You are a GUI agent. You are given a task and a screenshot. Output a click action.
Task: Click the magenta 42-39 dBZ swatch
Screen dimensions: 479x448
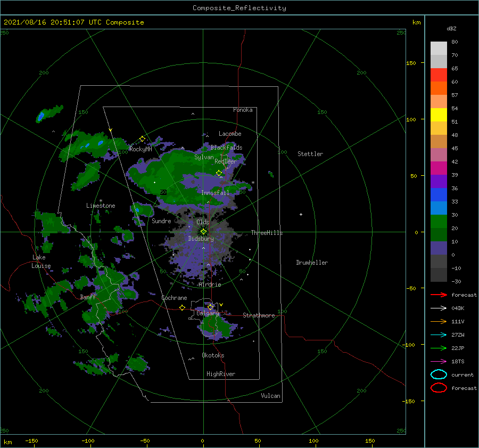439,168
